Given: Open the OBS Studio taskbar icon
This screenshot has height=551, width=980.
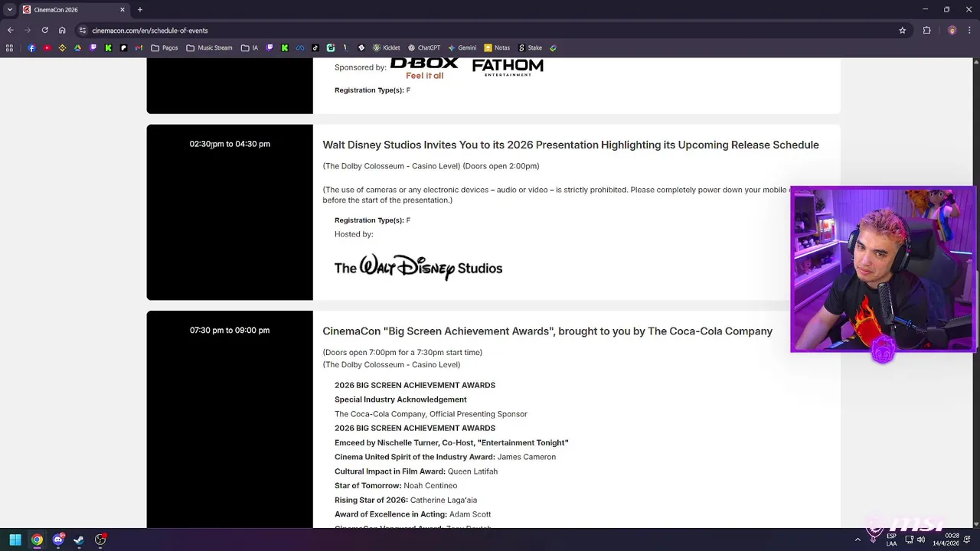Looking at the screenshot, I should 100,540.
